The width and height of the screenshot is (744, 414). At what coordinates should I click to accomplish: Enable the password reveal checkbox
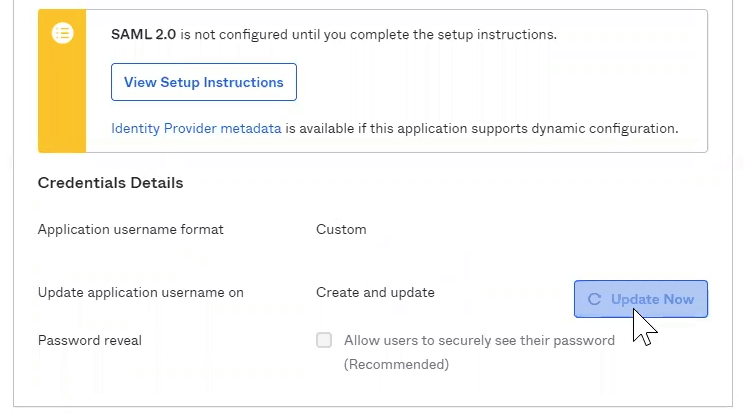pos(324,340)
